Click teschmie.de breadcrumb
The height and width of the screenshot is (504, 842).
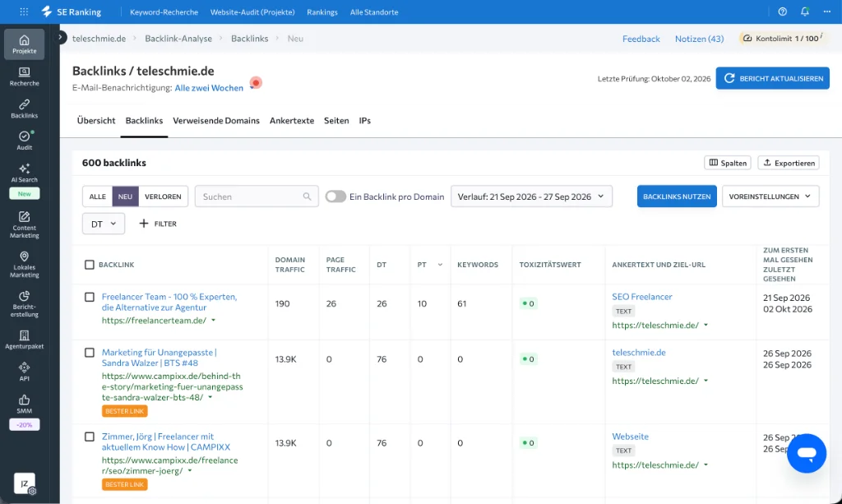[99, 39]
